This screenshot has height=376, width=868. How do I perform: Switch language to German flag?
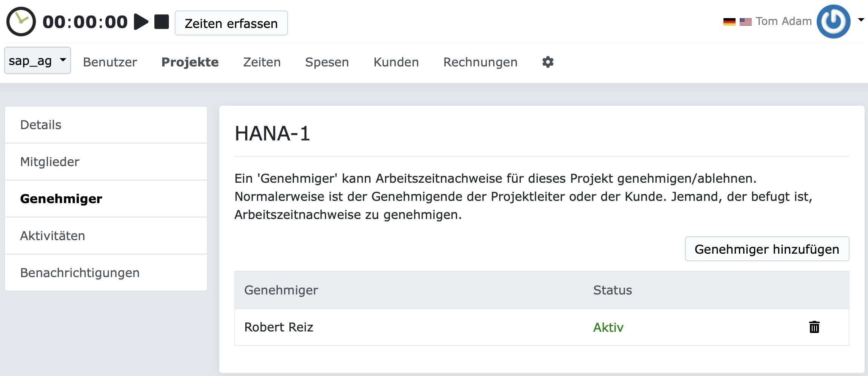pos(729,22)
